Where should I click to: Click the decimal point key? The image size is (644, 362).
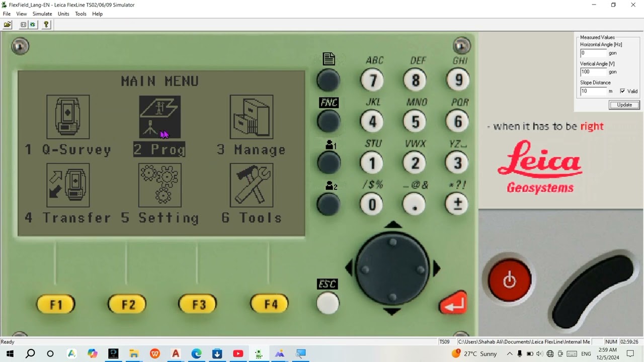pos(416,204)
